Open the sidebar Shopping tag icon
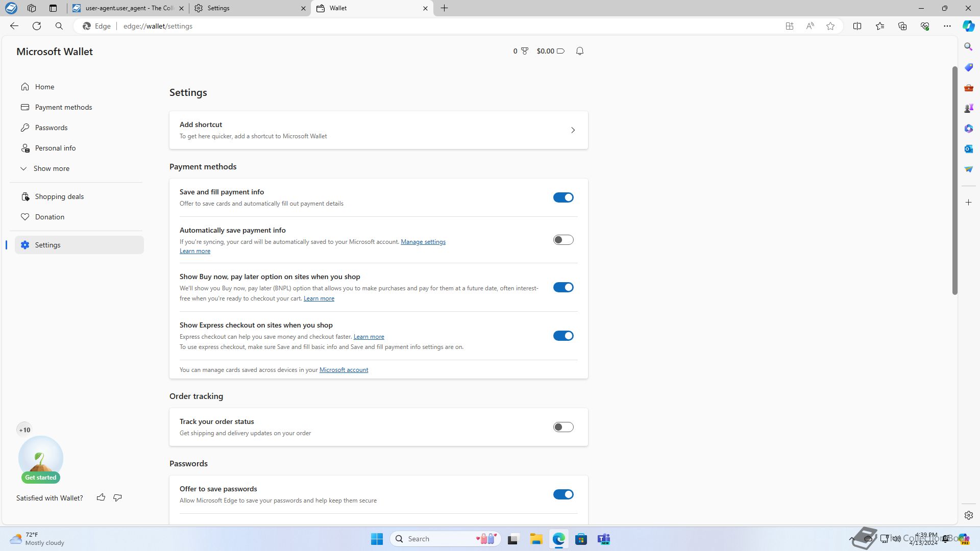 coord(968,67)
